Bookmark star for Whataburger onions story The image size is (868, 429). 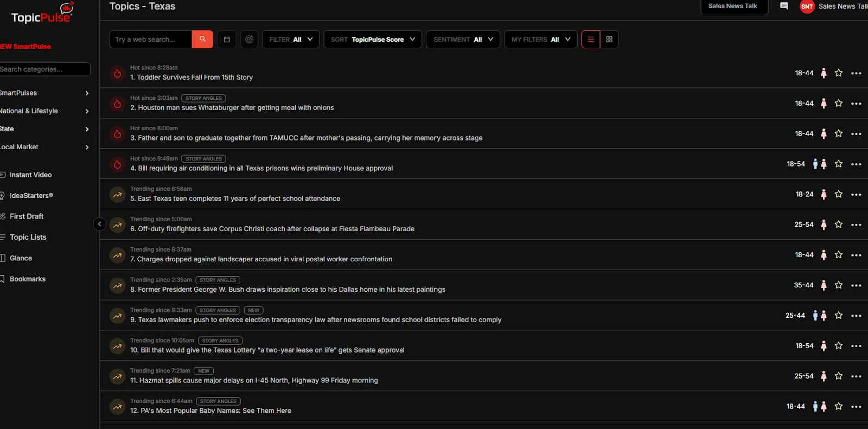[x=839, y=103]
